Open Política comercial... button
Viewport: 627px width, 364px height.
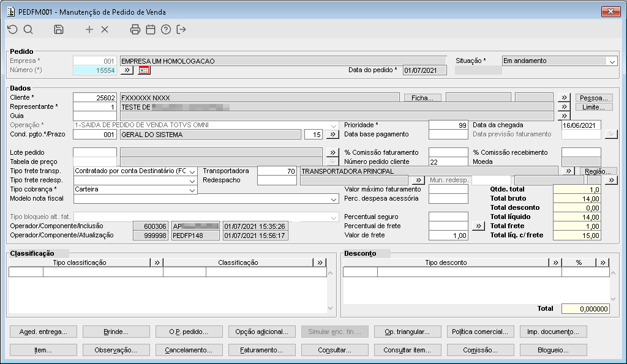point(480,332)
